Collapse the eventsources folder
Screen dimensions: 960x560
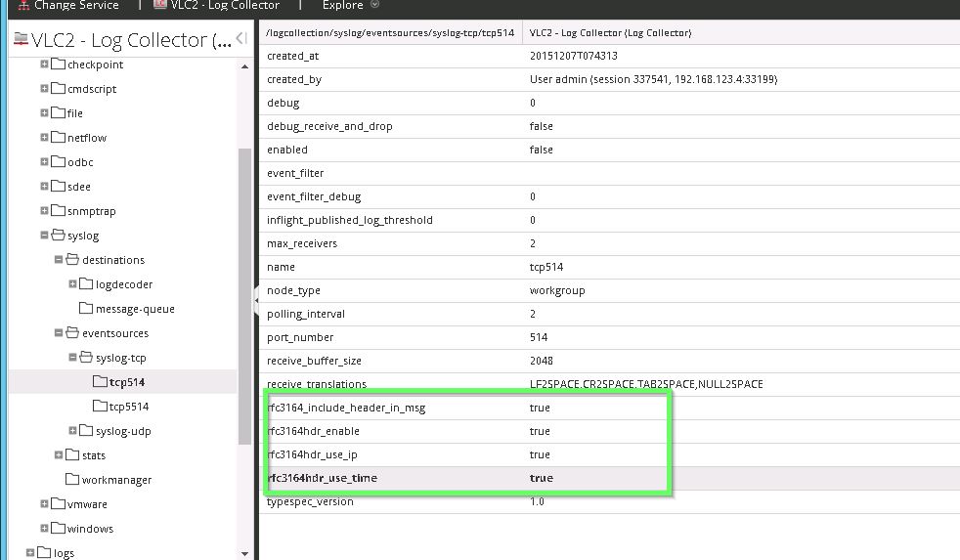click(58, 333)
